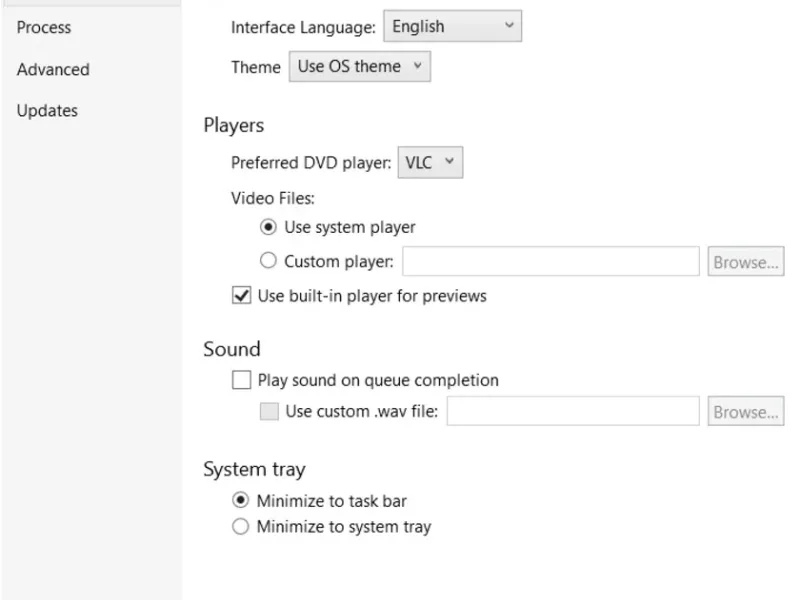Open the Interface Language dropdown
The height and width of the screenshot is (600, 800).
(x=453, y=27)
